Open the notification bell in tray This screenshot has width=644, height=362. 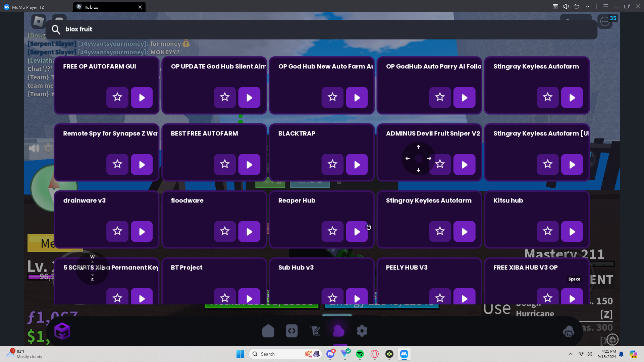pos(621,354)
